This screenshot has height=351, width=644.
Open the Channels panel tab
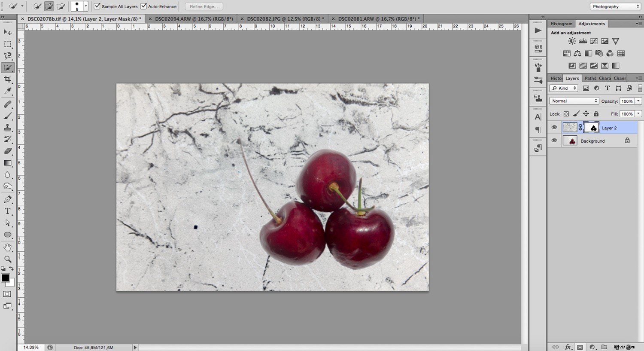(x=620, y=78)
